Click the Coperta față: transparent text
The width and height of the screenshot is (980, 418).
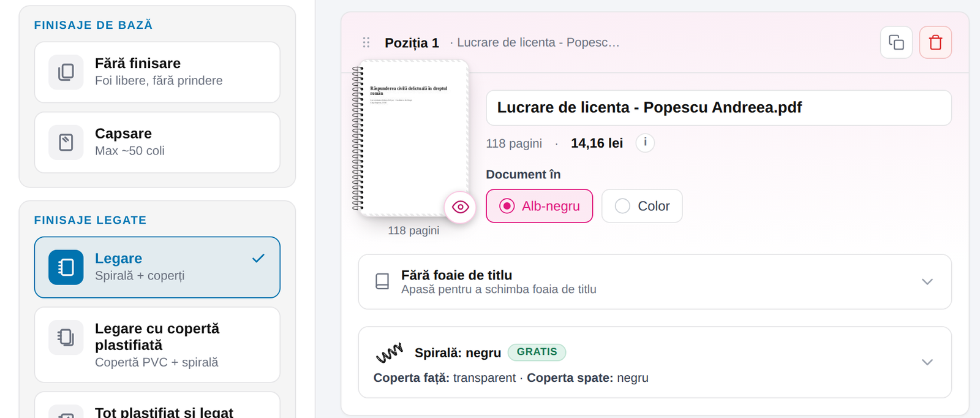click(445, 378)
